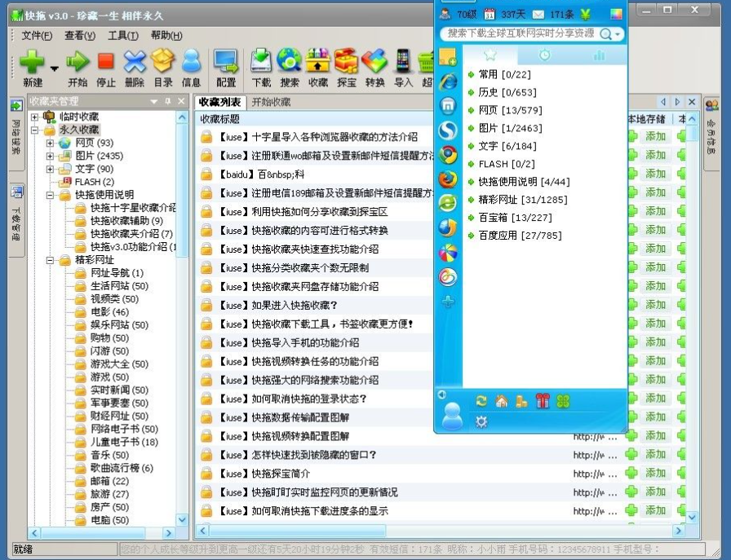The image size is (731, 560).
Task: Expand the 图片 (2435) tree node
Action: (x=50, y=156)
